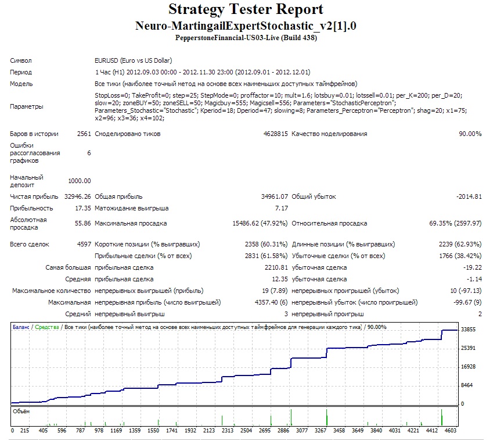Click the short positions value 2358 (60.31%)
The image size is (504, 440).
266,244
